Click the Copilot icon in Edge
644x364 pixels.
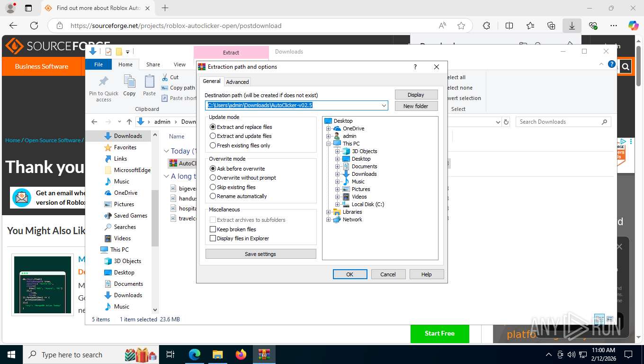click(633, 26)
